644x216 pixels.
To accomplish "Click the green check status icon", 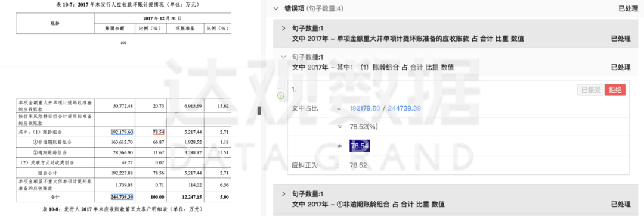I will [281, 95].
